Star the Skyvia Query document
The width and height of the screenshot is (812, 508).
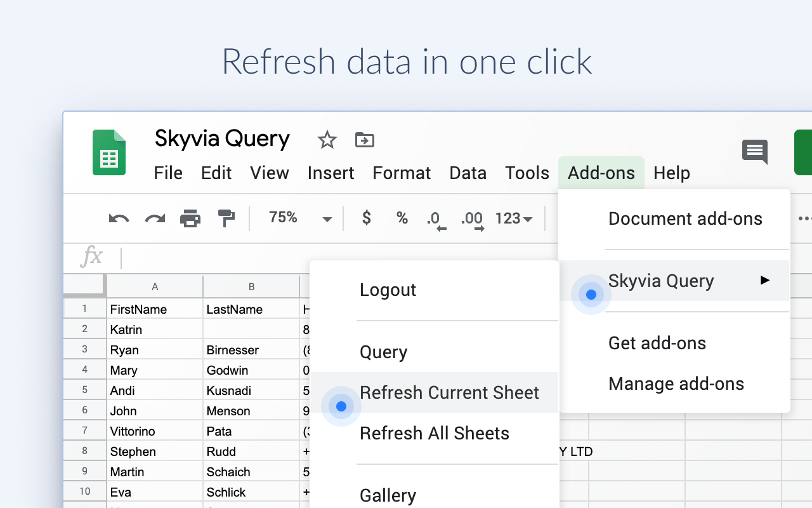pos(327,140)
